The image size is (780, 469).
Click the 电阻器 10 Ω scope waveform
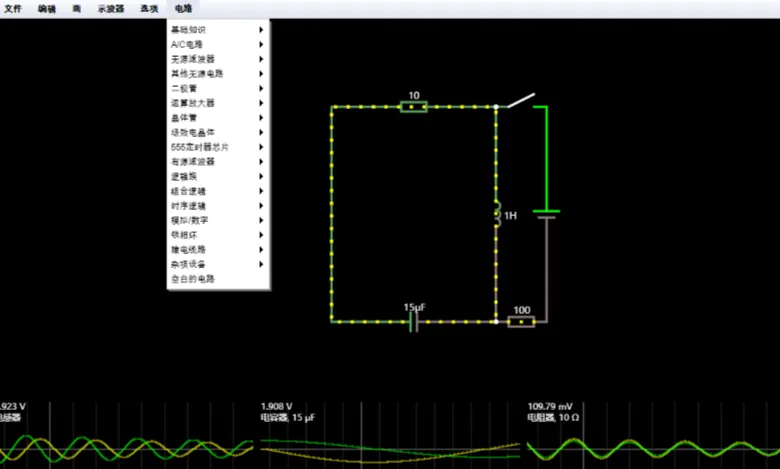pyautogui.click(x=652, y=440)
